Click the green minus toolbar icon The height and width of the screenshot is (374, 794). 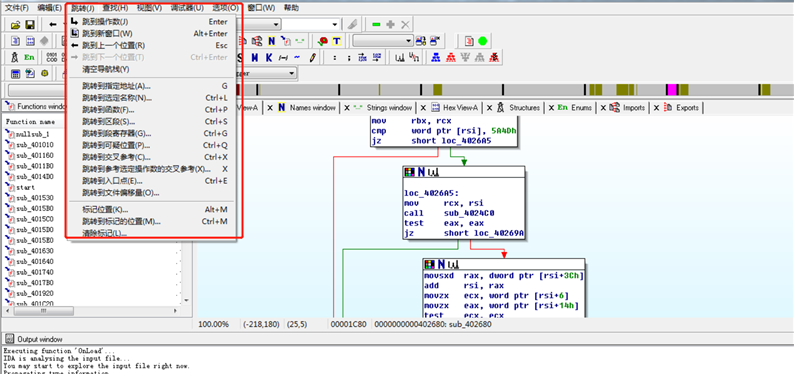tap(376, 24)
